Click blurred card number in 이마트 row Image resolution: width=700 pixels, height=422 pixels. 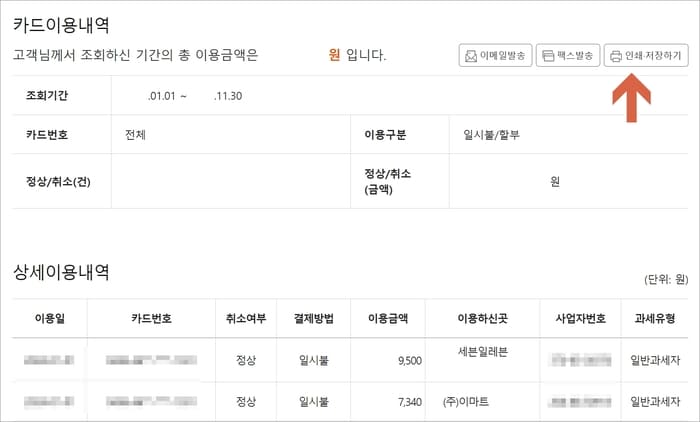[x=151, y=401]
